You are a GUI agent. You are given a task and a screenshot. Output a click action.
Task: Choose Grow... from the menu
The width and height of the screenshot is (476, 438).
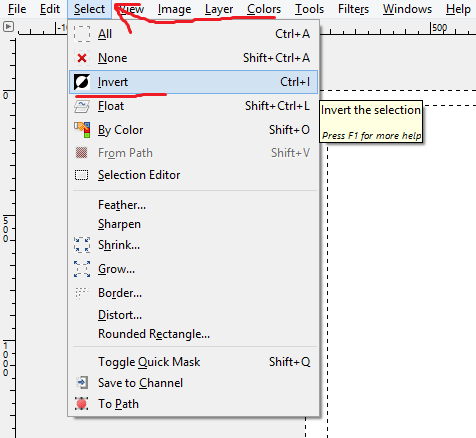click(193, 269)
